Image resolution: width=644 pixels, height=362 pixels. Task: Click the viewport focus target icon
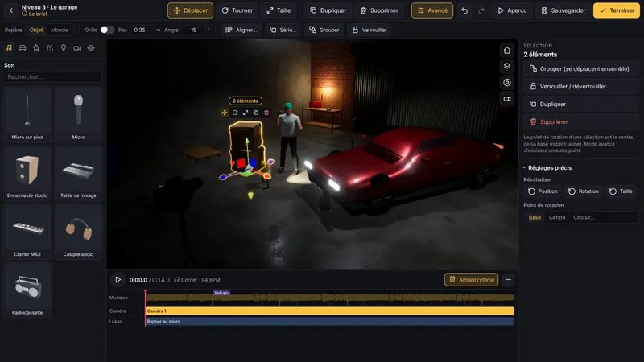(507, 83)
